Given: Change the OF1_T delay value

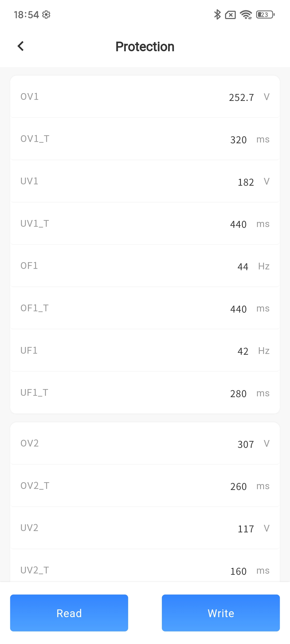Looking at the screenshot, I should coord(238,309).
